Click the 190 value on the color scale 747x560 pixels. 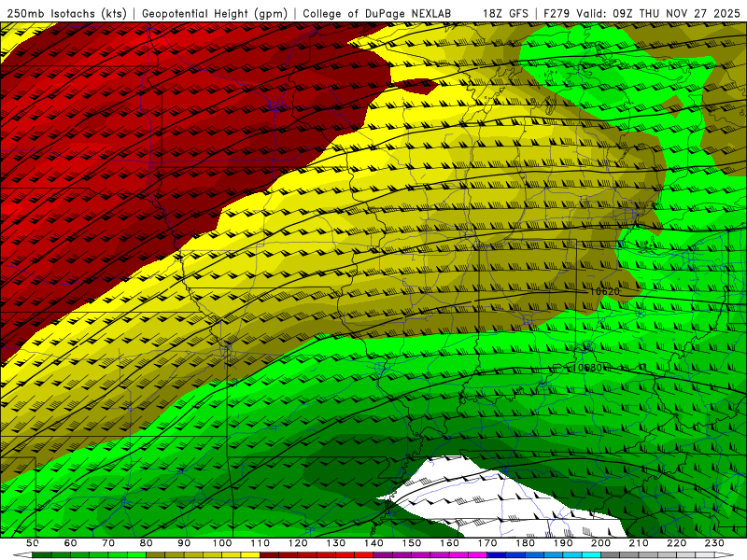(x=563, y=543)
